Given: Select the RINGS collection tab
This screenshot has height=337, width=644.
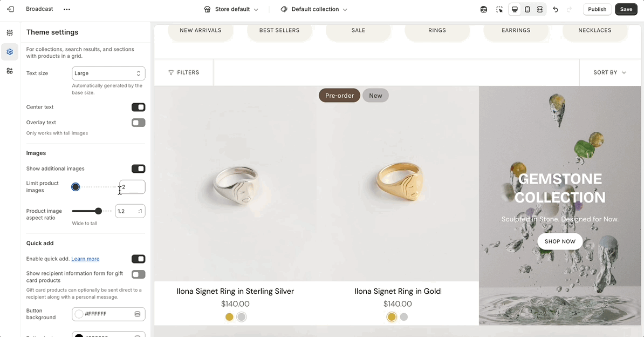Looking at the screenshot, I should pyautogui.click(x=437, y=30).
